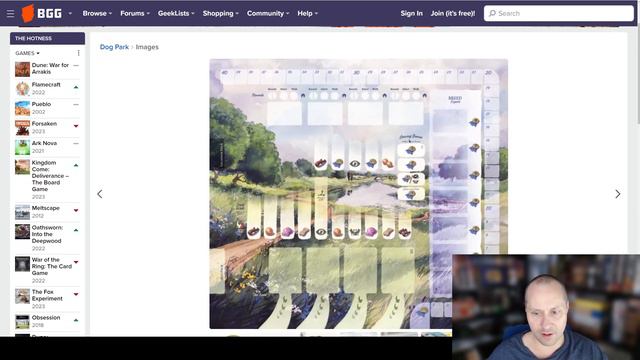640x360 pixels.
Task: Open Obsession game link
Action: [x=46, y=318]
